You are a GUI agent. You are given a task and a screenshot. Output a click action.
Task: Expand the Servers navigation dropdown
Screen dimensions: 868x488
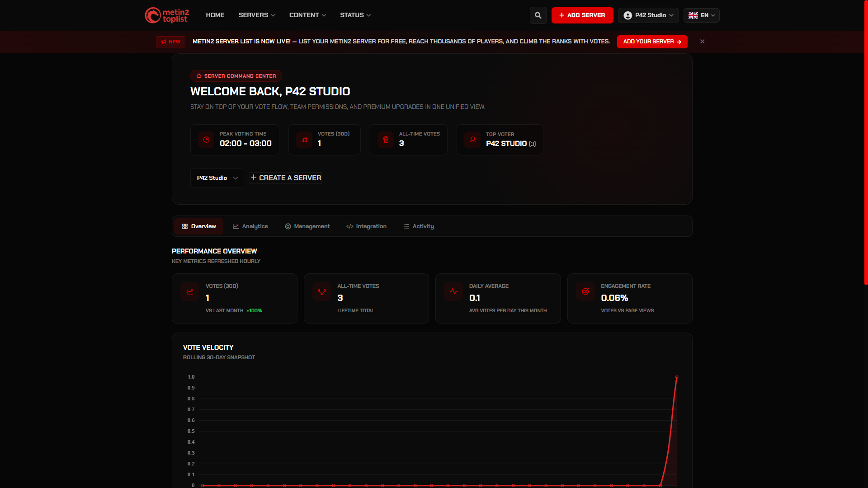point(257,15)
